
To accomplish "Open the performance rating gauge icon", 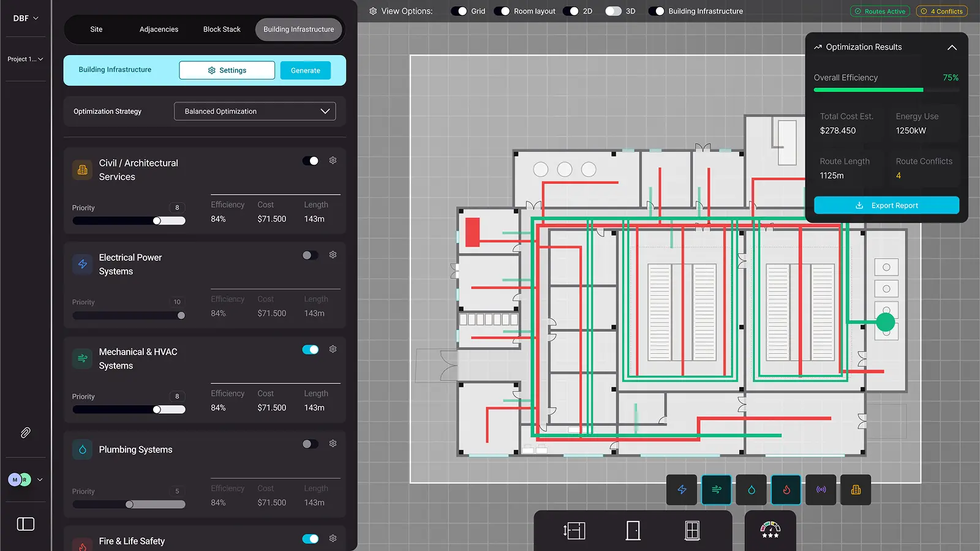I will pos(770,530).
